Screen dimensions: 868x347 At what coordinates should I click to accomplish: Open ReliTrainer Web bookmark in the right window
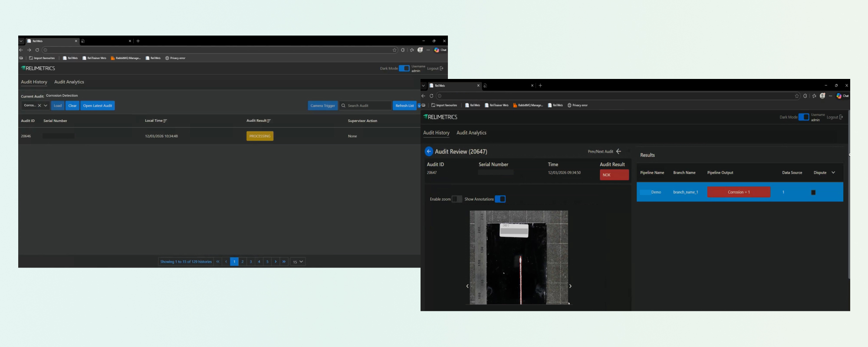[496, 105]
